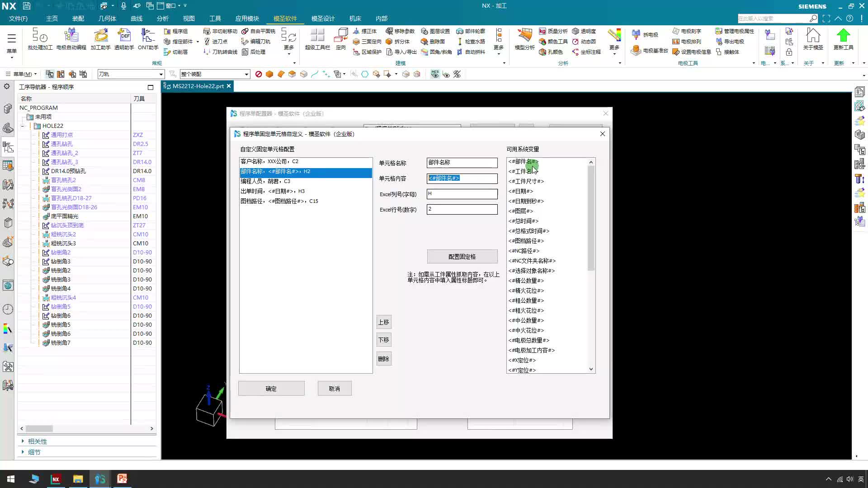Select the 客户名称 XXX公司 C2 list row

306,161
